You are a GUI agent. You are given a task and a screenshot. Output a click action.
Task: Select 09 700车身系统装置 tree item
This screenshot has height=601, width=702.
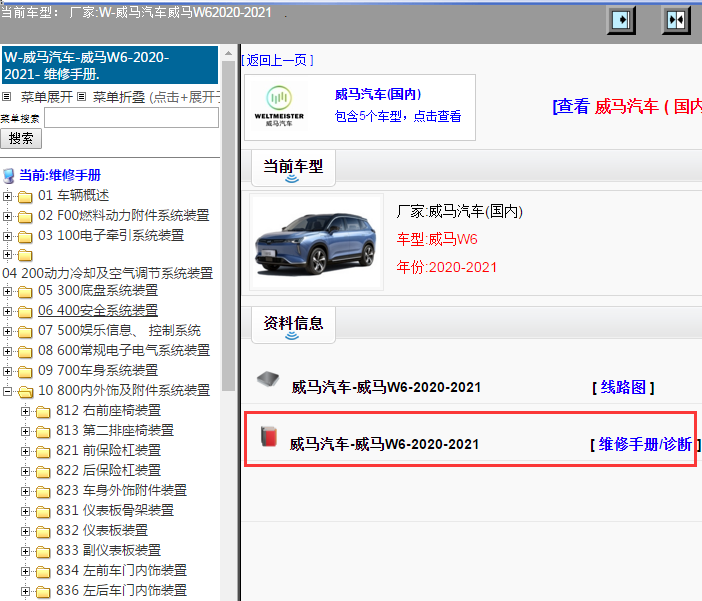point(98,370)
